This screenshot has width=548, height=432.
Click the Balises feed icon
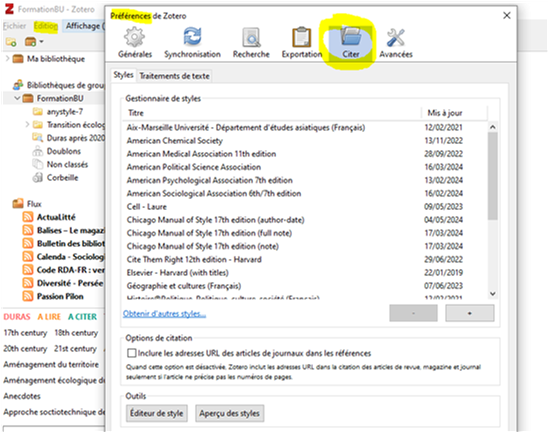tap(28, 230)
